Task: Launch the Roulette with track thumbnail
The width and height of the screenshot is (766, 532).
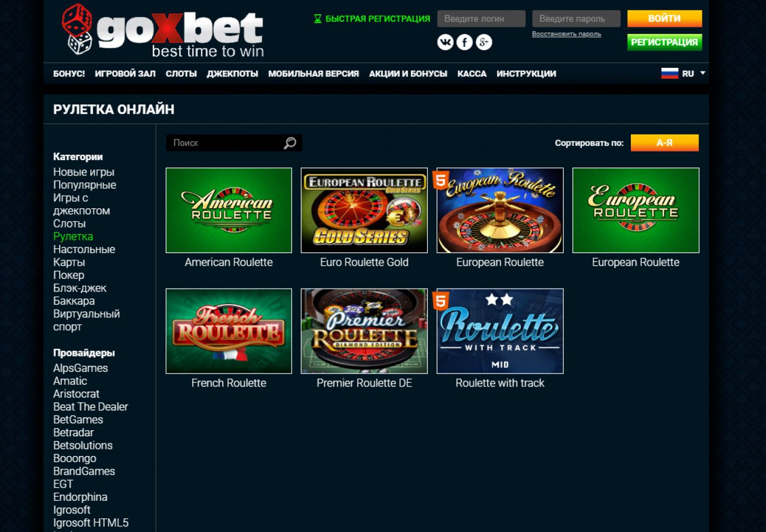Action: 500,331
